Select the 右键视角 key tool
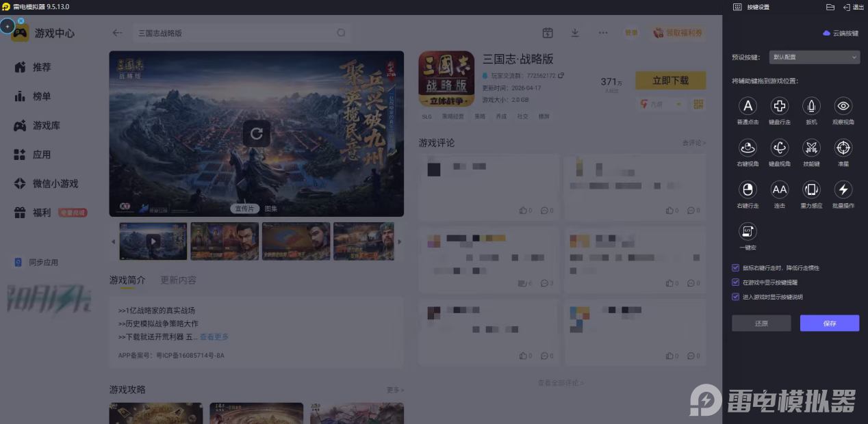868x424 pixels. 748,148
